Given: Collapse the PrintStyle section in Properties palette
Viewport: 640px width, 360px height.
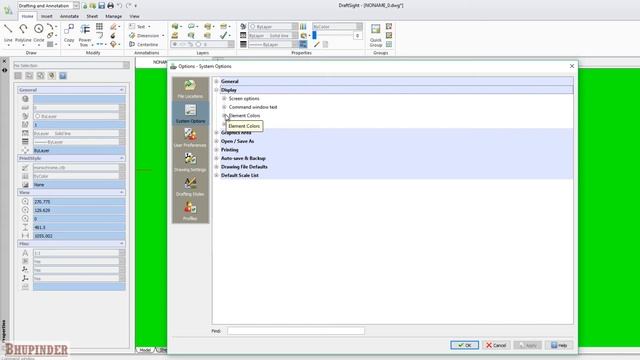Looking at the screenshot, I should click(x=122, y=158).
